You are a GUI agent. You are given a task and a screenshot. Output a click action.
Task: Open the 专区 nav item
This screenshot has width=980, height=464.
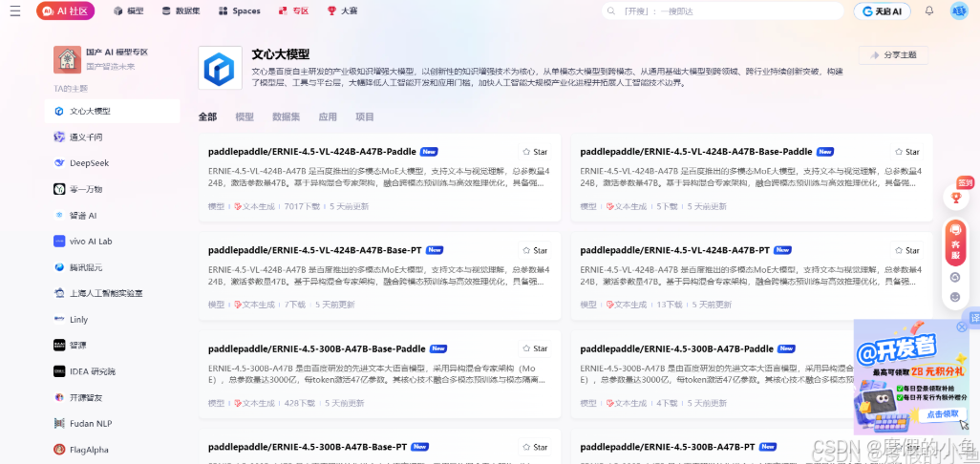[x=294, y=11]
